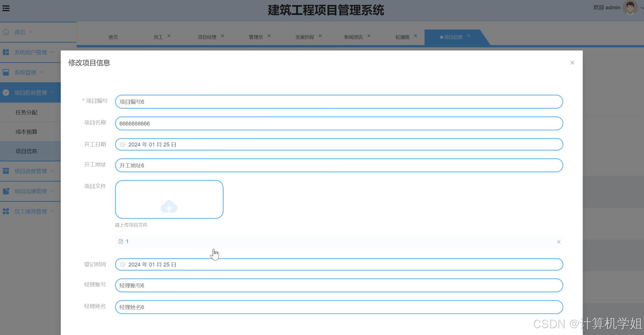Select the active 项目信息 tab
This screenshot has width=644, height=335.
[453, 37]
